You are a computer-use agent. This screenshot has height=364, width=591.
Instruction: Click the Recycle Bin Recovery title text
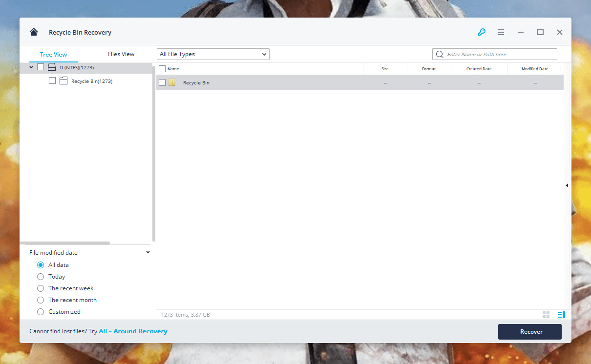pyautogui.click(x=80, y=33)
